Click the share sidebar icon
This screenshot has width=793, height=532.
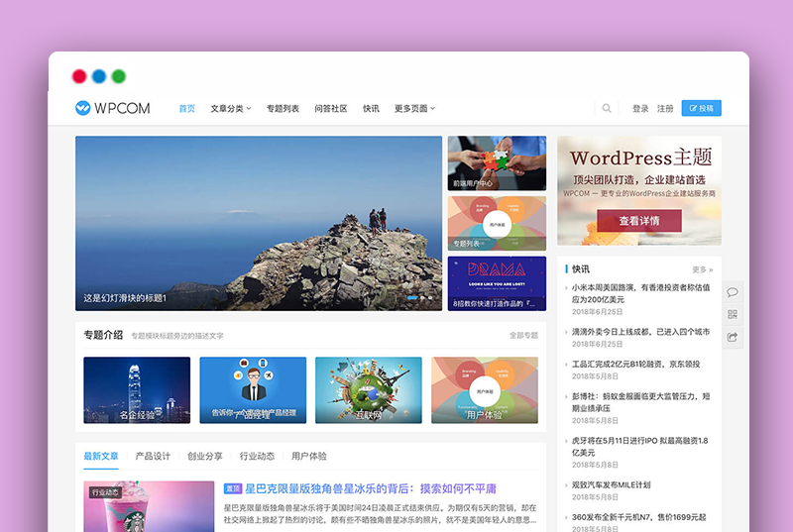(733, 337)
